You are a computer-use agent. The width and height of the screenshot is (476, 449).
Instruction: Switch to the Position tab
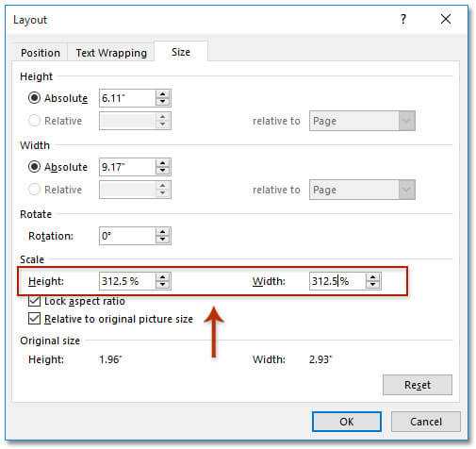point(41,53)
